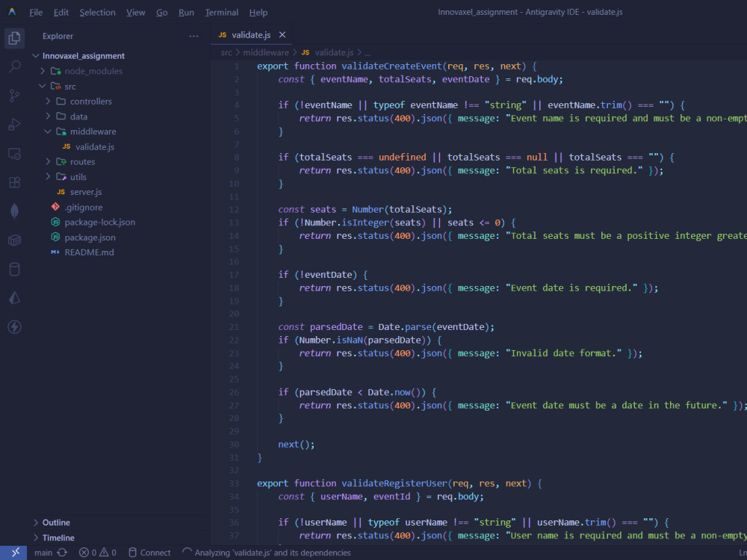Open the Edit menu
This screenshot has width=747, height=560.
(x=61, y=13)
